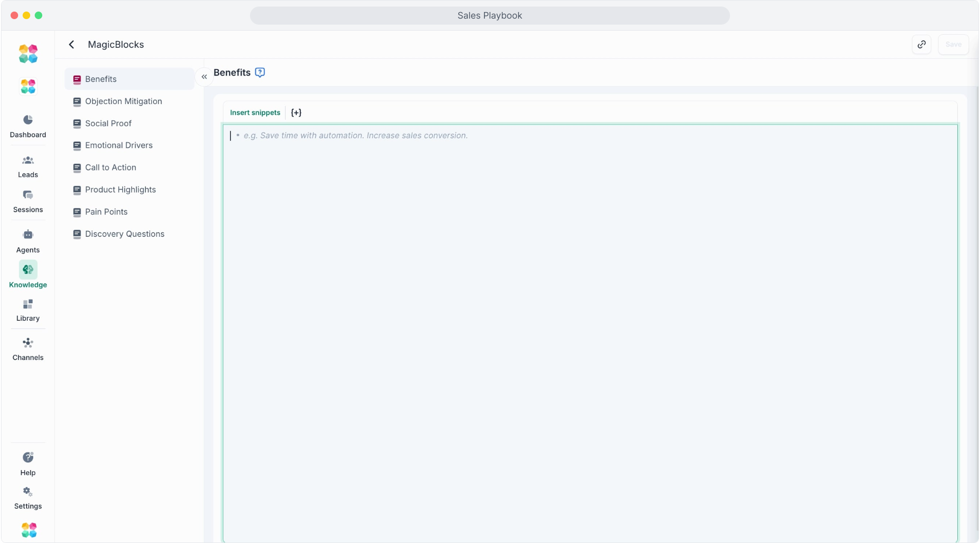The image size is (980, 543).
Task: Open the Dashboard pie chart icon
Action: [x=28, y=120]
